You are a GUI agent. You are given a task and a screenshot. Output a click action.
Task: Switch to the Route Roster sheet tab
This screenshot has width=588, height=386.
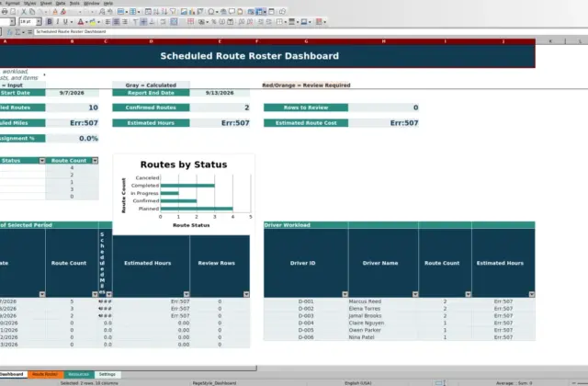click(x=45, y=374)
